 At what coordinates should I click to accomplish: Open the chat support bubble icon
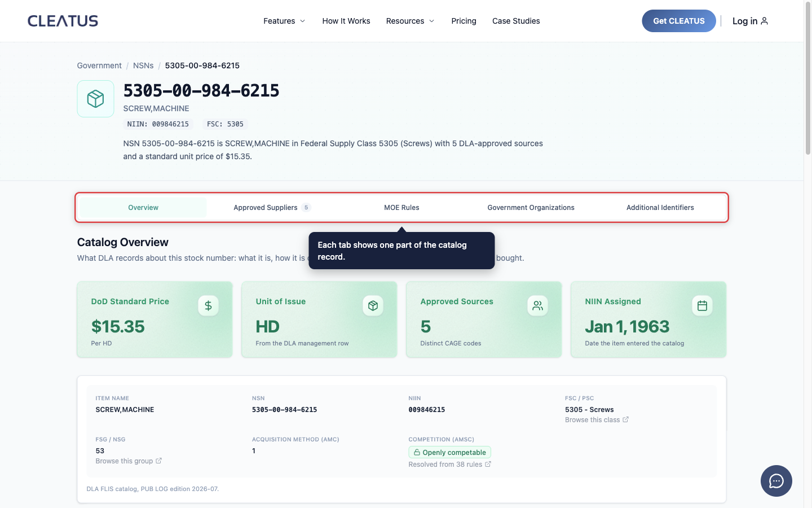pyautogui.click(x=776, y=481)
